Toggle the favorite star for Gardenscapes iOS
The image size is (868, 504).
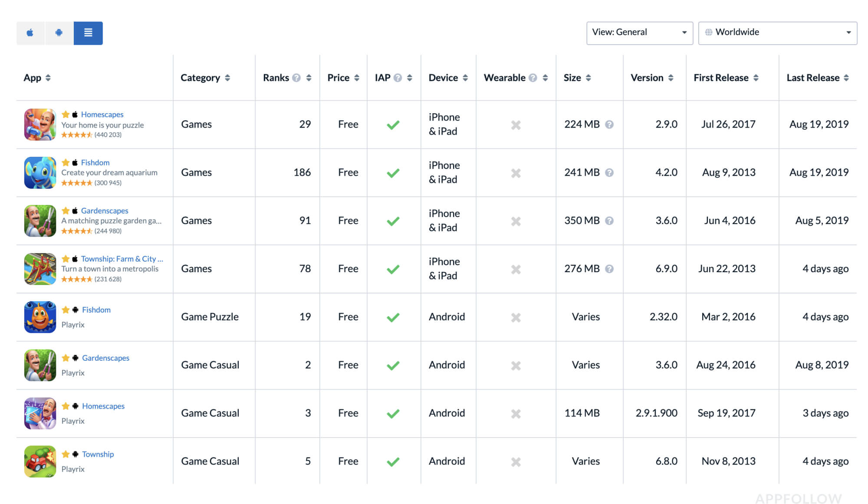[x=66, y=211]
